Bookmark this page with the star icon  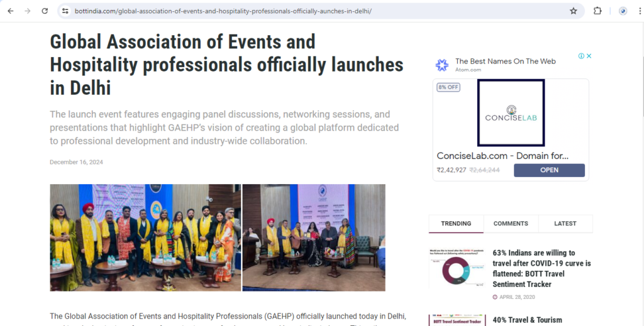(573, 11)
